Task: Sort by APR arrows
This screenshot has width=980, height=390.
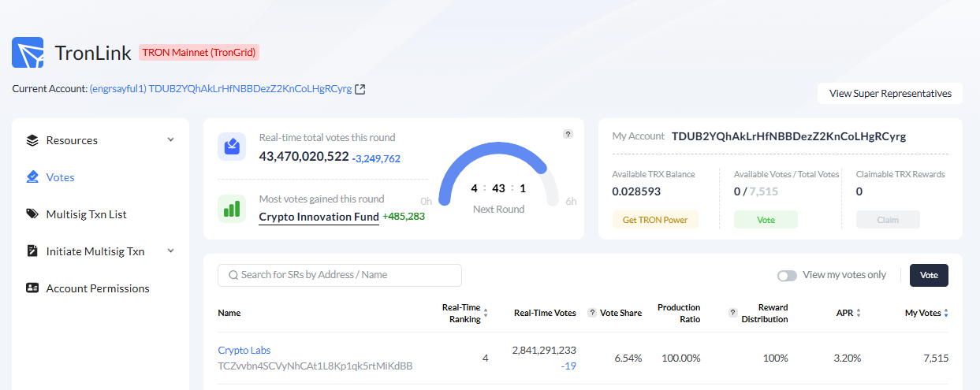Action: point(859,313)
